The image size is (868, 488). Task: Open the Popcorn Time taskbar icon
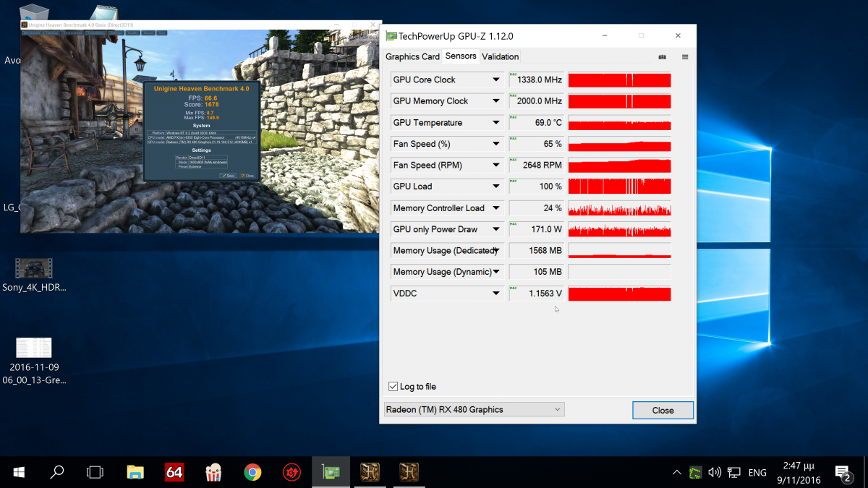(x=213, y=472)
